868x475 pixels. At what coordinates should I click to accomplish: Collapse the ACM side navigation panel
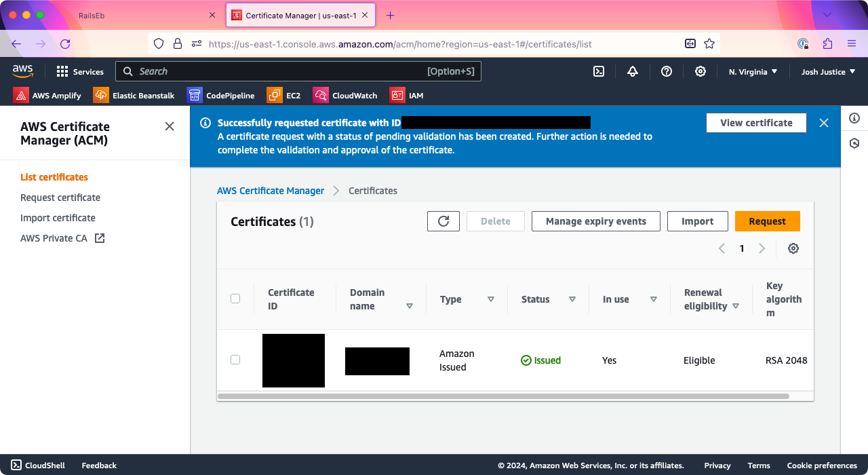[170, 126]
